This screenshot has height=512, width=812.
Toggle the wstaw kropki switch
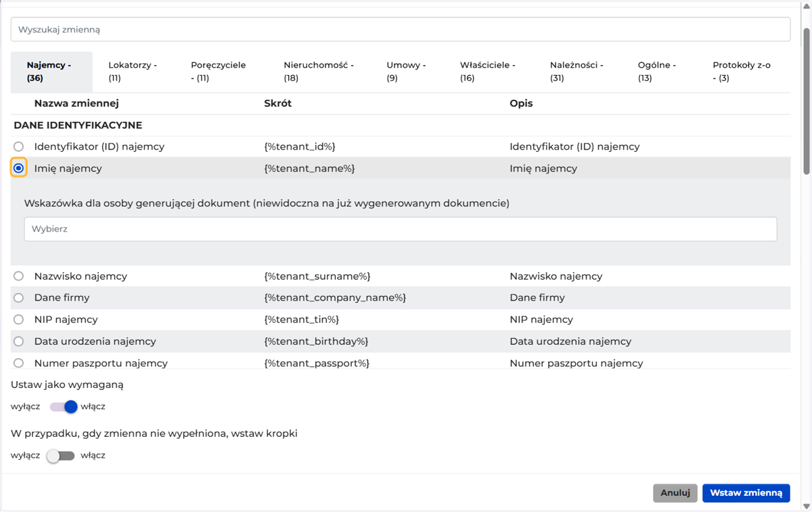tap(60, 455)
